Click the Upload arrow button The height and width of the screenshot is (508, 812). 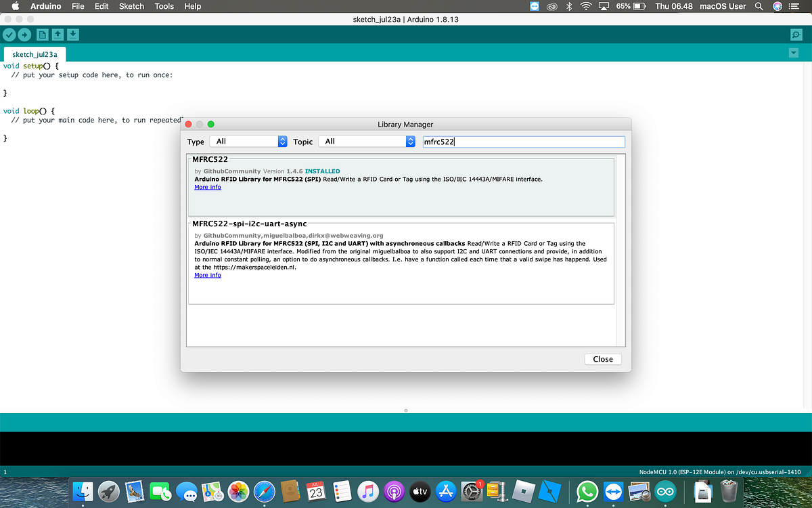[x=24, y=35]
